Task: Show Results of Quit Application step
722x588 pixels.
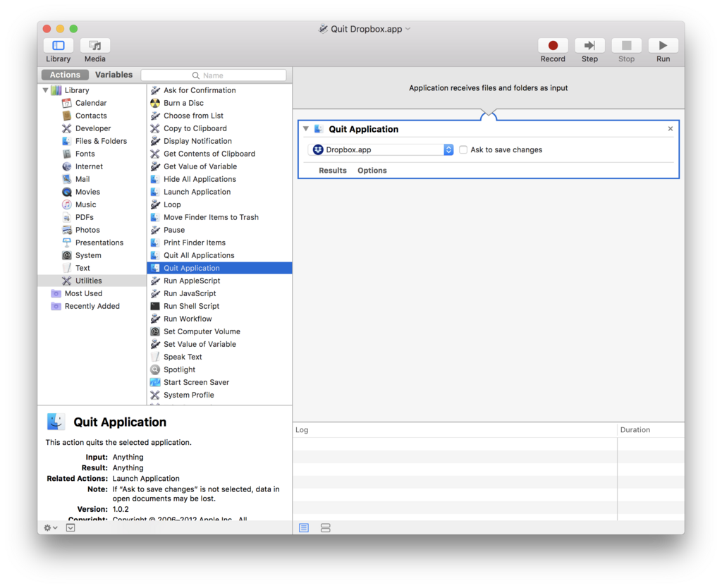Action: point(333,171)
